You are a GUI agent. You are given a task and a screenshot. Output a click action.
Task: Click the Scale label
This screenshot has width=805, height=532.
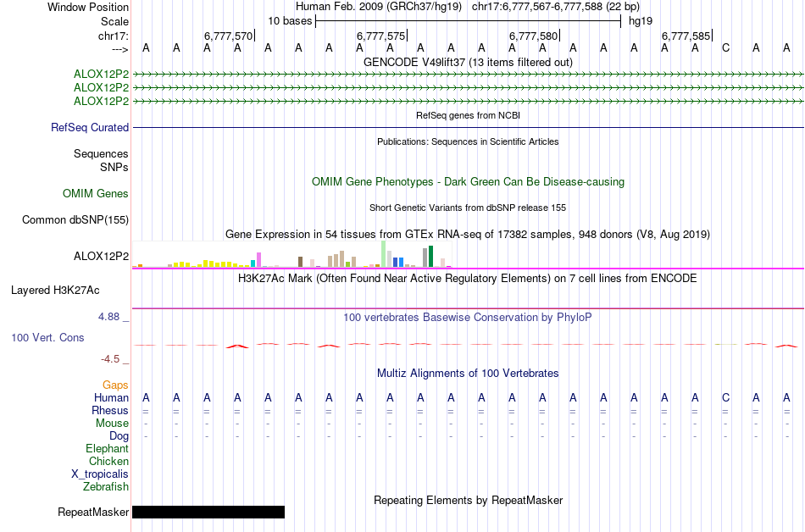click(114, 21)
